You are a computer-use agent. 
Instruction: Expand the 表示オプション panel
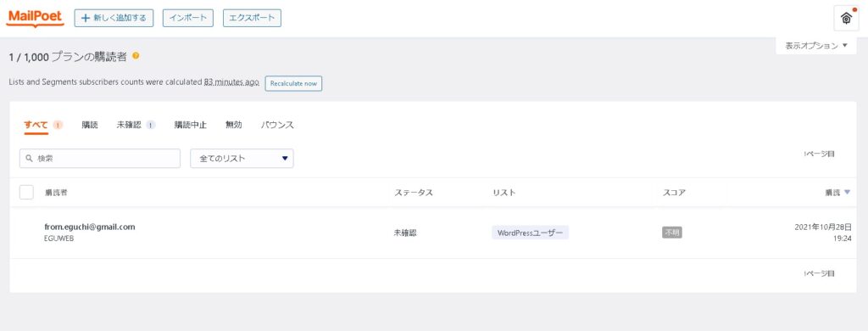(816, 46)
